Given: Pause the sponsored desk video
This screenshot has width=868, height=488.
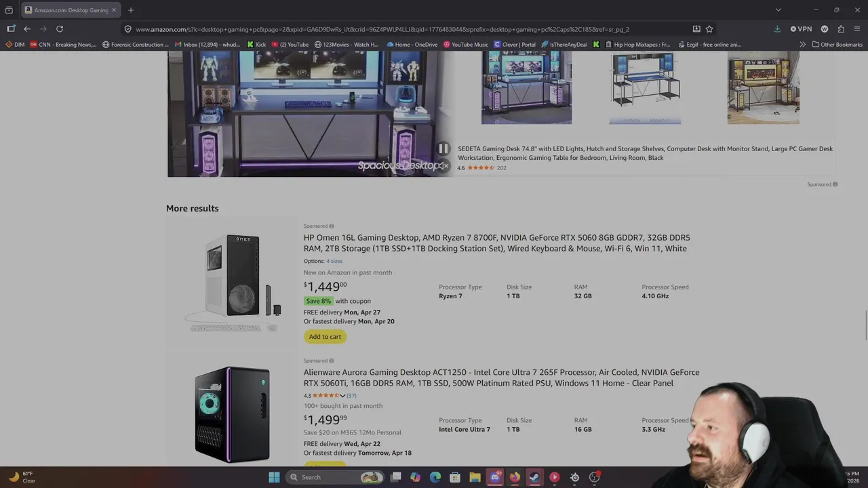Looking at the screenshot, I should [443, 148].
